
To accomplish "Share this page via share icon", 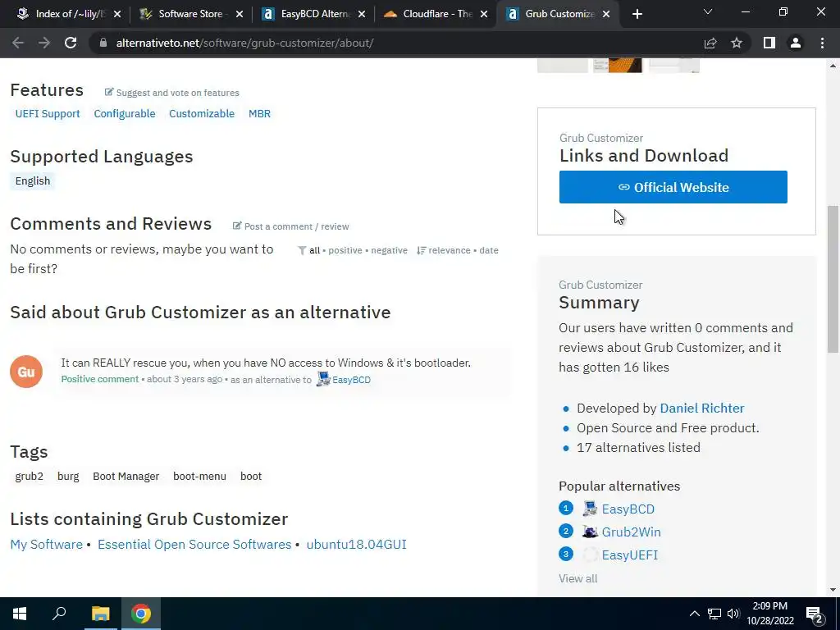I will [x=710, y=43].
